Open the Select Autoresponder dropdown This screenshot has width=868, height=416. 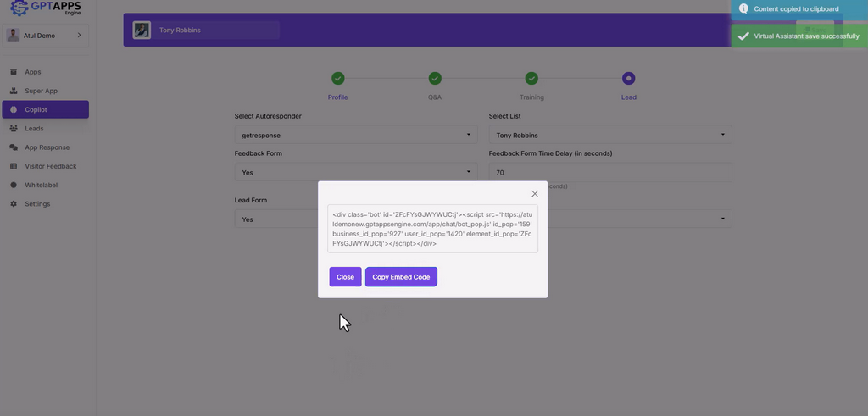(355, 135)
